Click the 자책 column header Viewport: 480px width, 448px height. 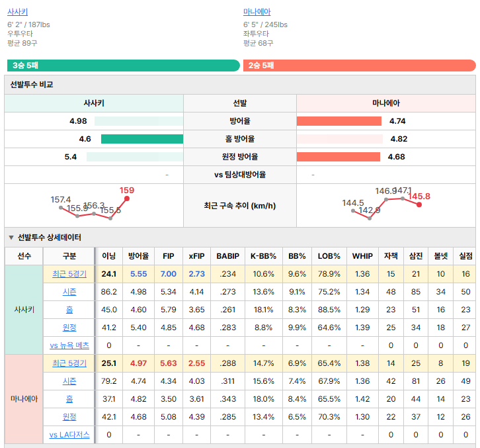(391, 256)
